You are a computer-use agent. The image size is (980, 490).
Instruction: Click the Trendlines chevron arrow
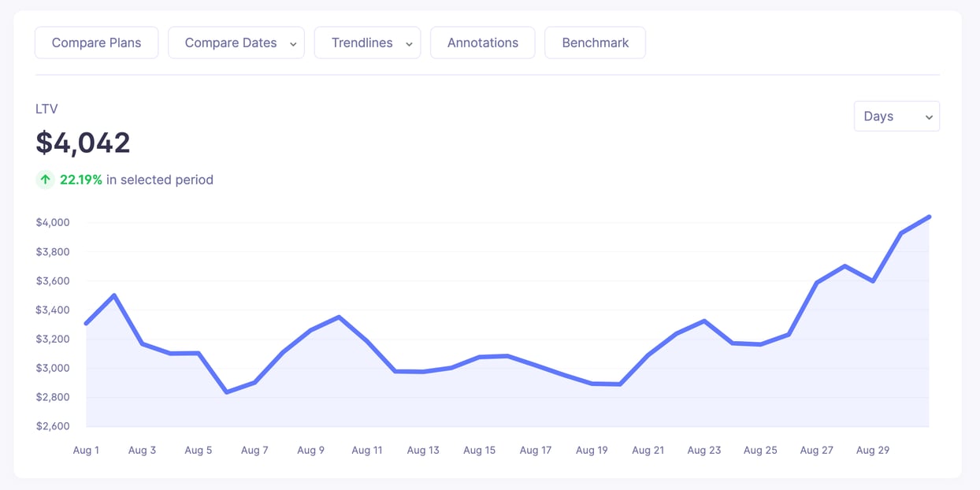tap(408, 43)
